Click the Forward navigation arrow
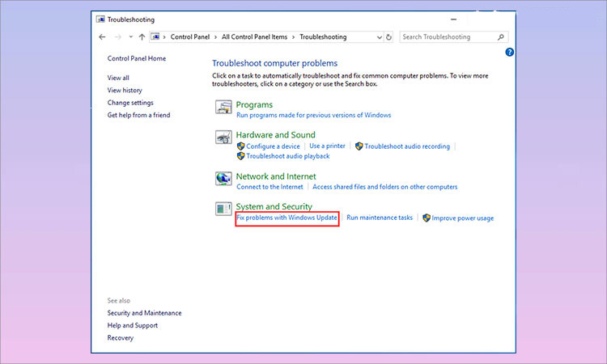 118,37
